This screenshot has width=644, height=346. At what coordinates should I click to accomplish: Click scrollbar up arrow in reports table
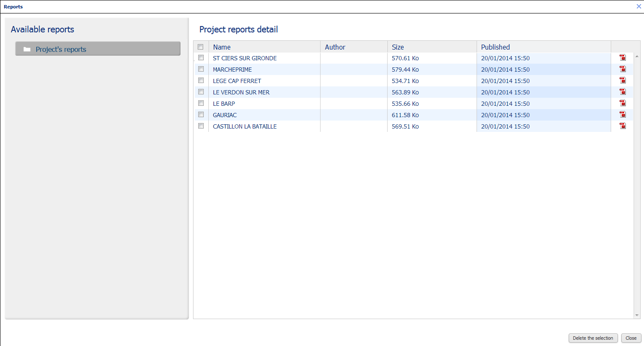pos(637,56)
